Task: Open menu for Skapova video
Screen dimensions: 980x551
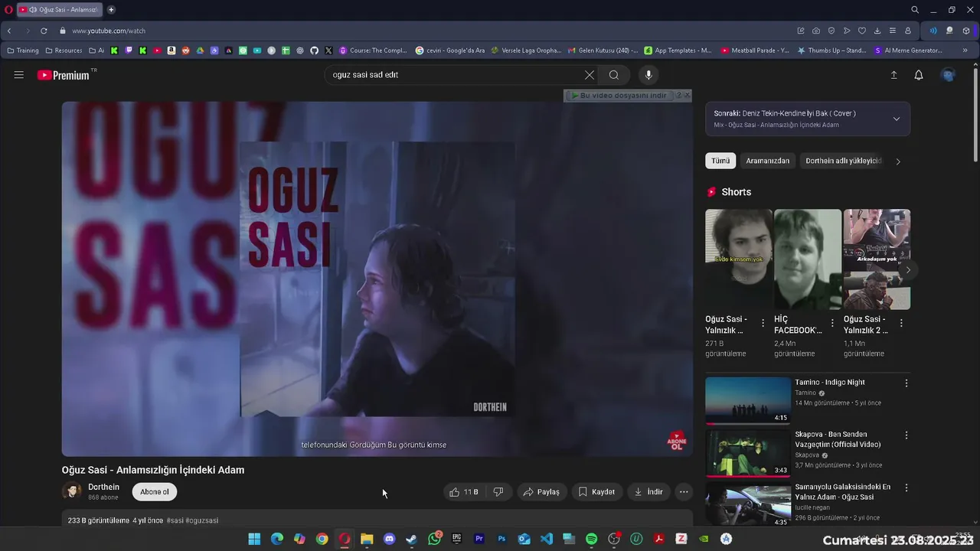Action: [906, 435]
